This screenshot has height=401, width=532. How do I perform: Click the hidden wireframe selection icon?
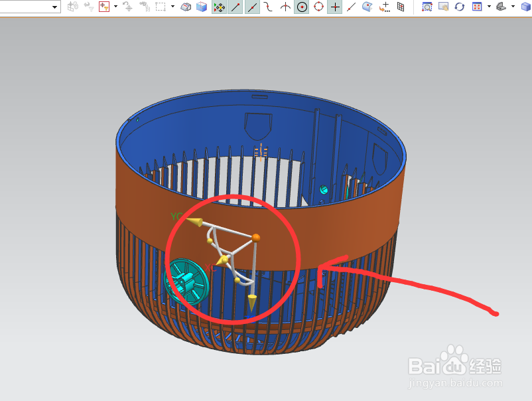pos(186,7)
